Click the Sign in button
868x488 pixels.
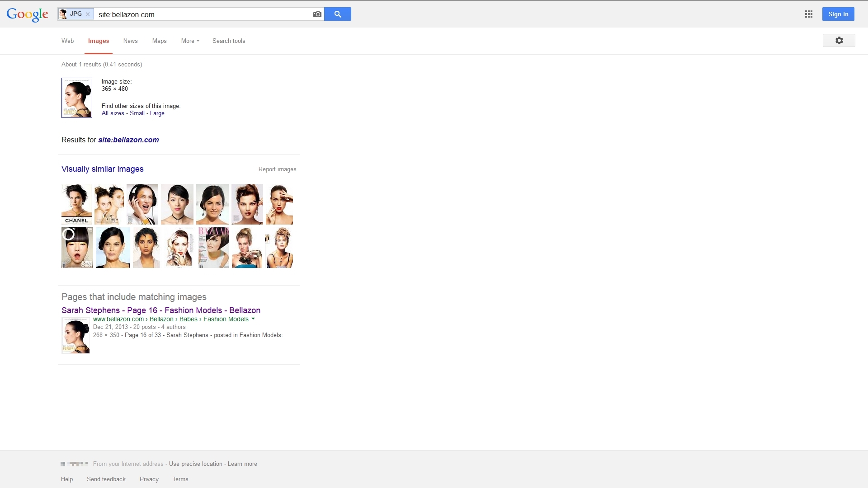pyautogui.click(x=838, y=14)
